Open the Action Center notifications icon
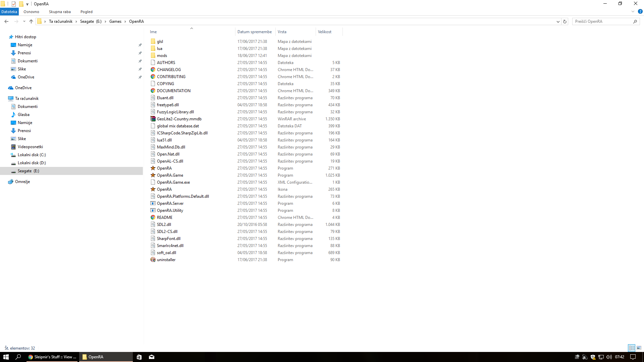 (633, 357)
